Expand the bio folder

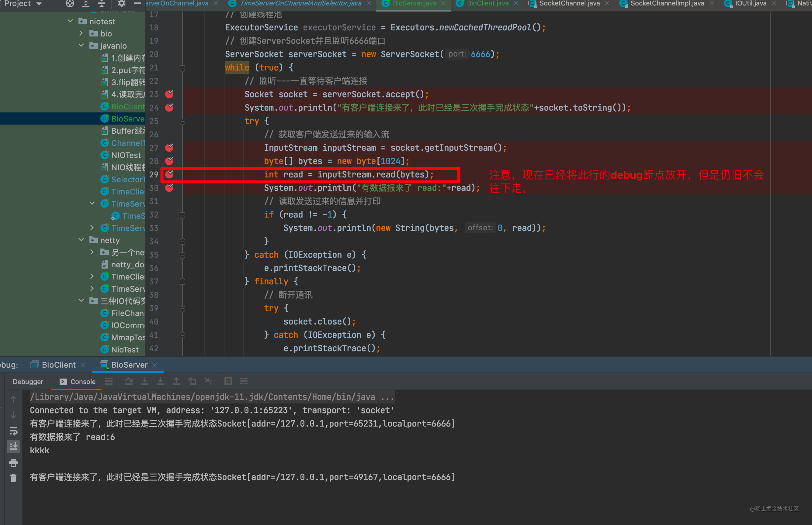coord(81,33)
